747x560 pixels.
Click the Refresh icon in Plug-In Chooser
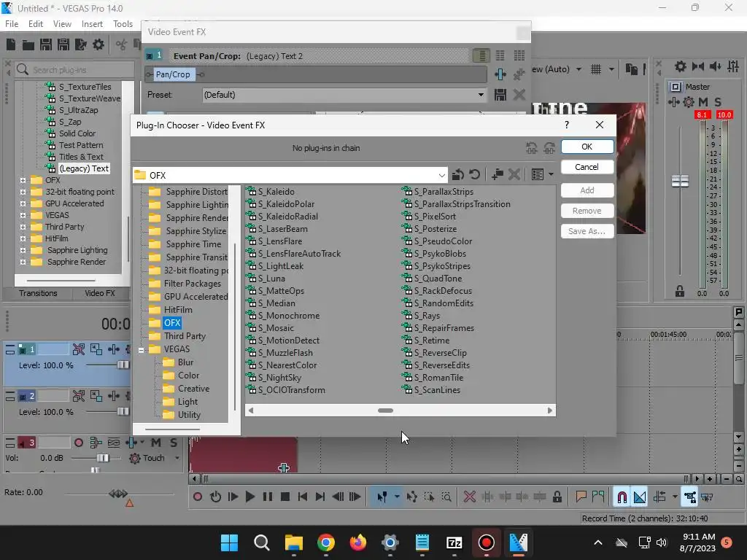[x=474, y=175]
